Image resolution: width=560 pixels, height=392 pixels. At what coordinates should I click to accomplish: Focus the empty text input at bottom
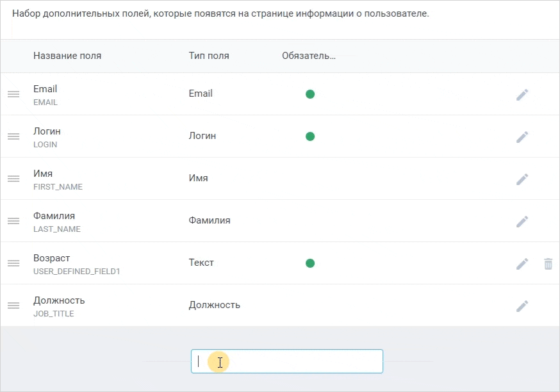point(287,361)
